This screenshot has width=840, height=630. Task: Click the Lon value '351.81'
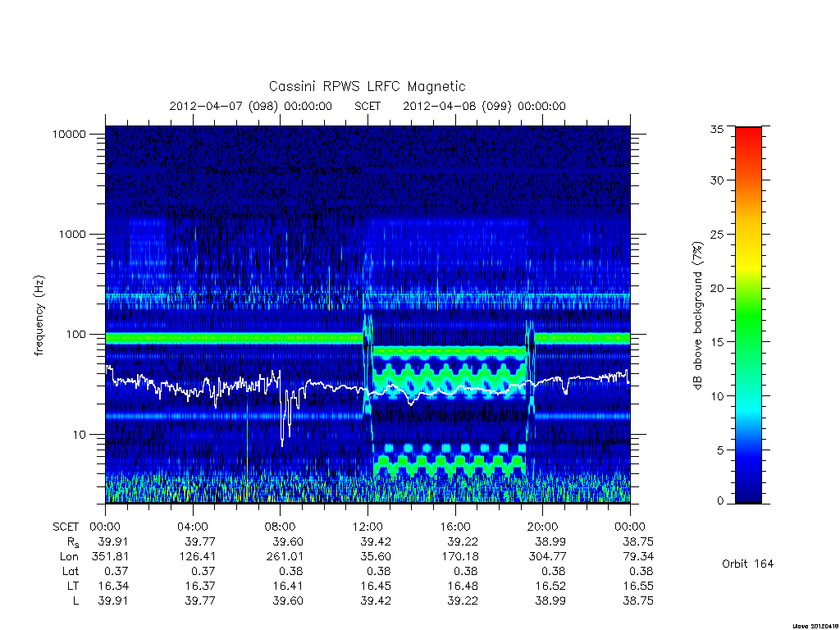point(111,557)
